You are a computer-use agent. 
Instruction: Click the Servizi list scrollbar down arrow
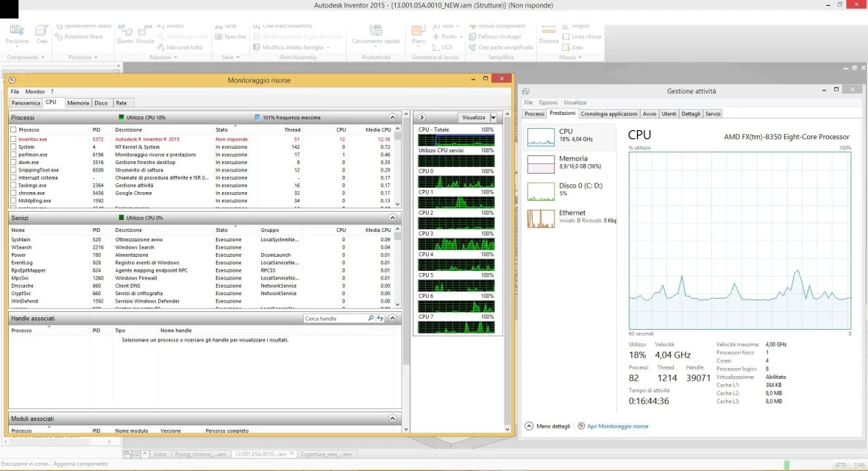click(x=397, y=305)
